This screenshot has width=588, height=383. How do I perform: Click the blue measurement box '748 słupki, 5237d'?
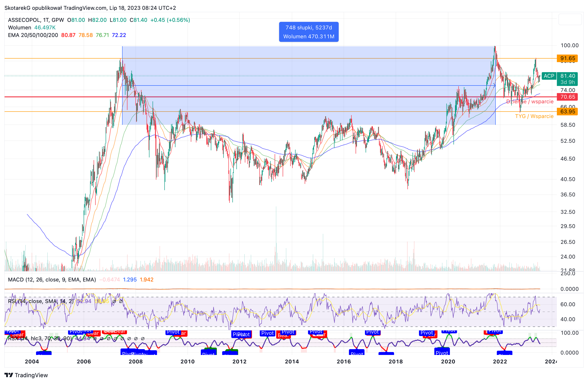309,32
